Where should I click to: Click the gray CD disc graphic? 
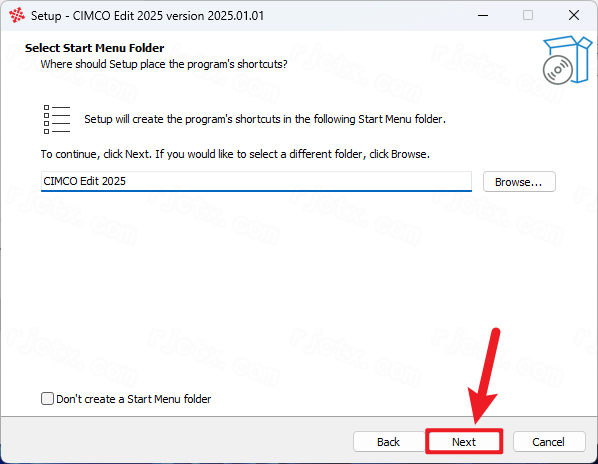[558, 70]
